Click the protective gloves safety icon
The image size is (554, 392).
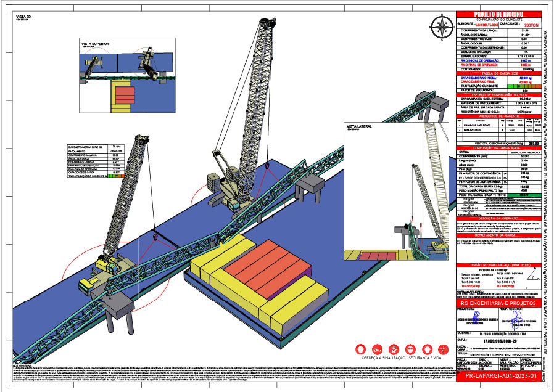pyautogui.click(x=394, y=349)
